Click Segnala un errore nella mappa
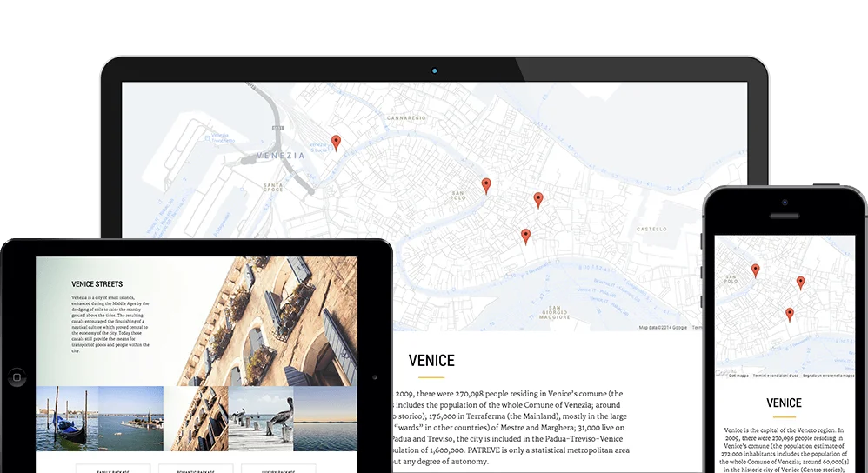 [828, 376]
